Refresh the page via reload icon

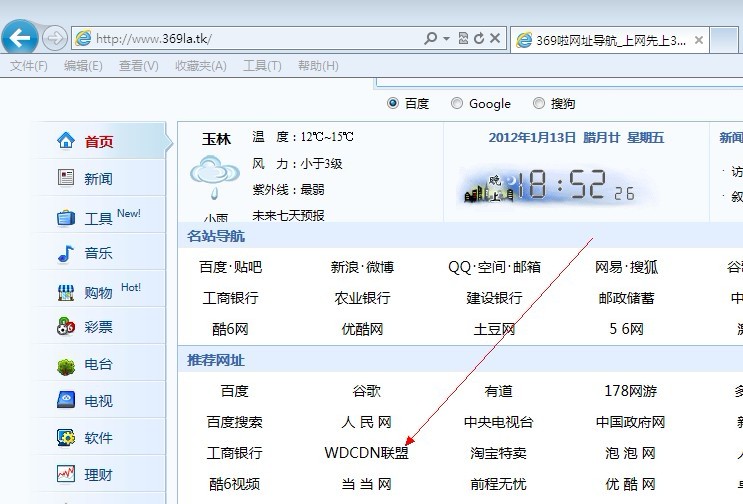[479, 38]
